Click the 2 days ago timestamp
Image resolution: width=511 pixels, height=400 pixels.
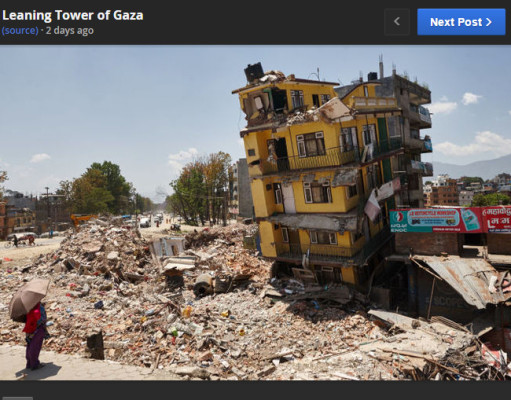pyautogui.click(x=70, y=31)
